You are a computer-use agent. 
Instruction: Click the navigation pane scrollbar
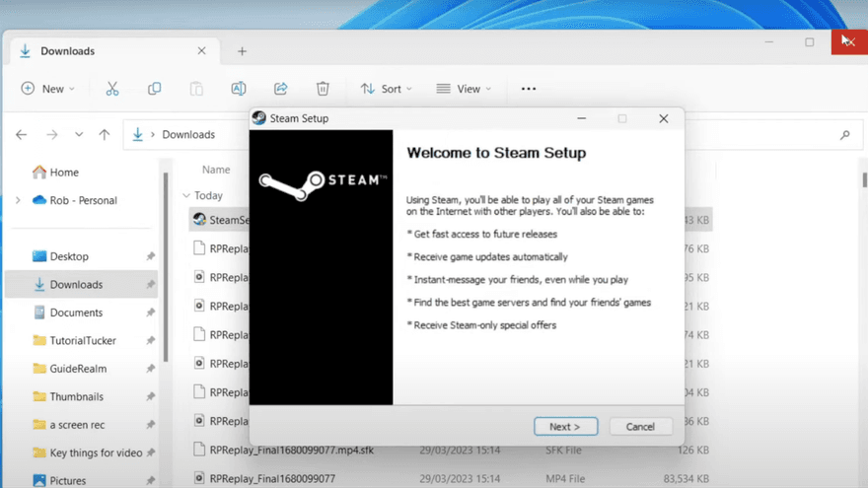(x=166, y=265)
